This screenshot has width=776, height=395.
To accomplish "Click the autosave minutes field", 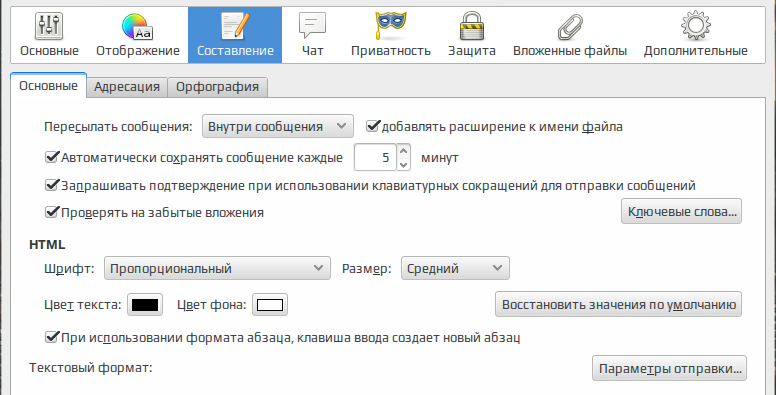I will tap(375, 157).
